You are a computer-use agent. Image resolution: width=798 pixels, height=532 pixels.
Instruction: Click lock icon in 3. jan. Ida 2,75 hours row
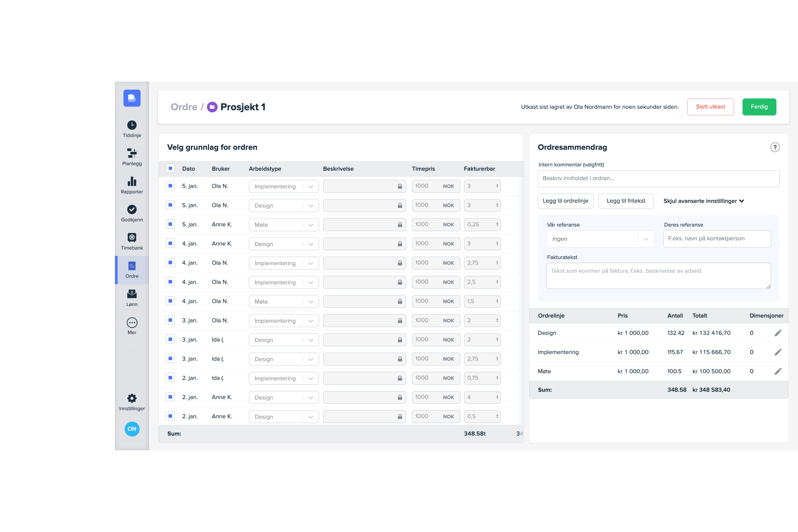[400, 359]
